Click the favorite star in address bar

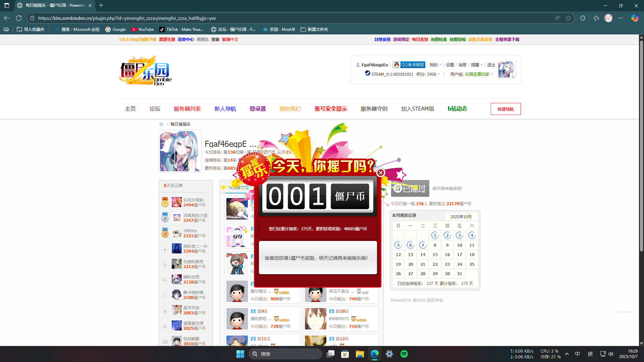(568, 18)
